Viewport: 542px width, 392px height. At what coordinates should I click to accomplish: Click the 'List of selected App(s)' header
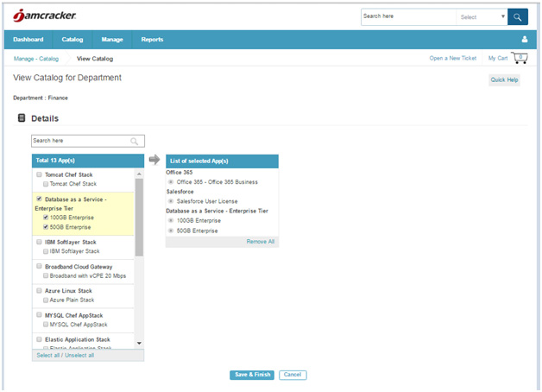pos(222,161)
